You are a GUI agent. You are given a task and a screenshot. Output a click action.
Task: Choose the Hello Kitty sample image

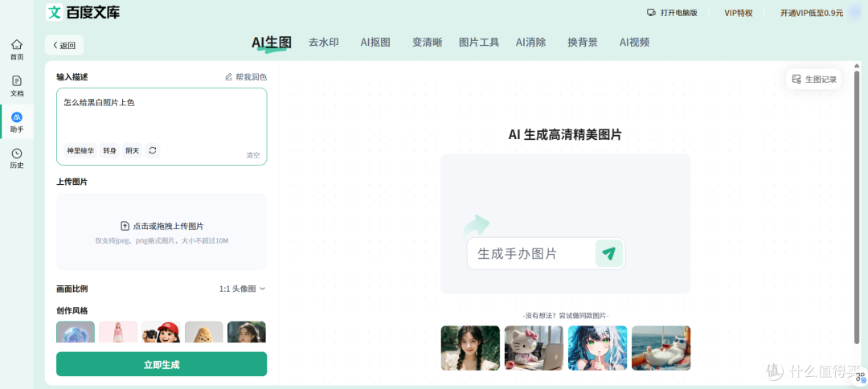coord(534,348)
